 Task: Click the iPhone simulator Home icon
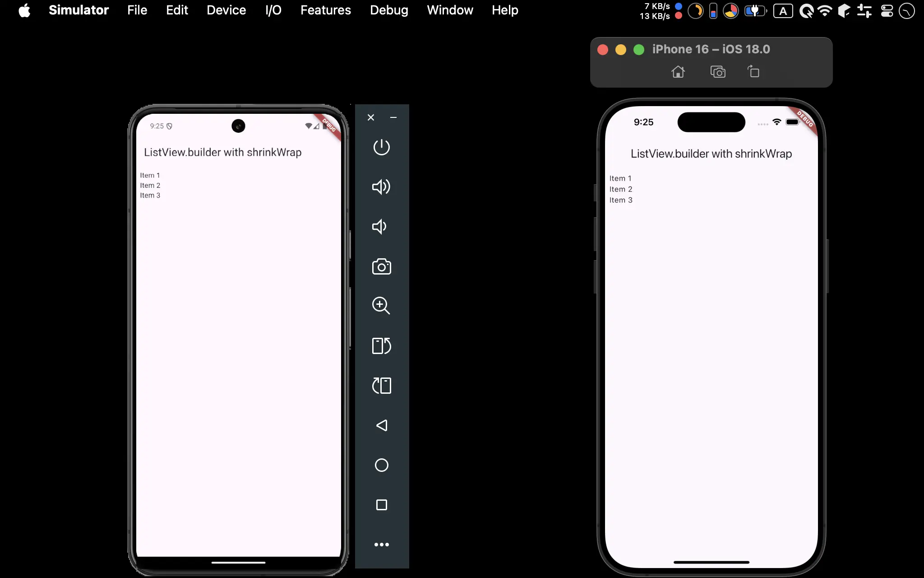(678, 72)
